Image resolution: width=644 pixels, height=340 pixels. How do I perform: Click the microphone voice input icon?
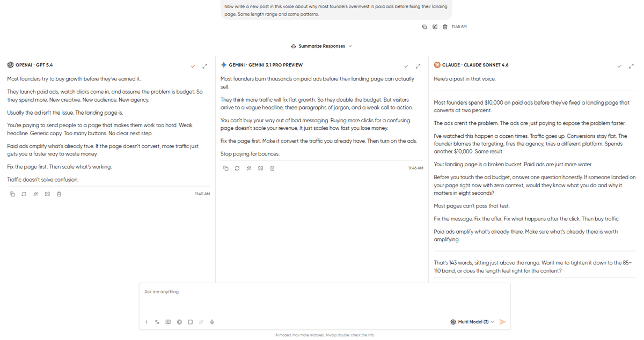coord(213,322)
